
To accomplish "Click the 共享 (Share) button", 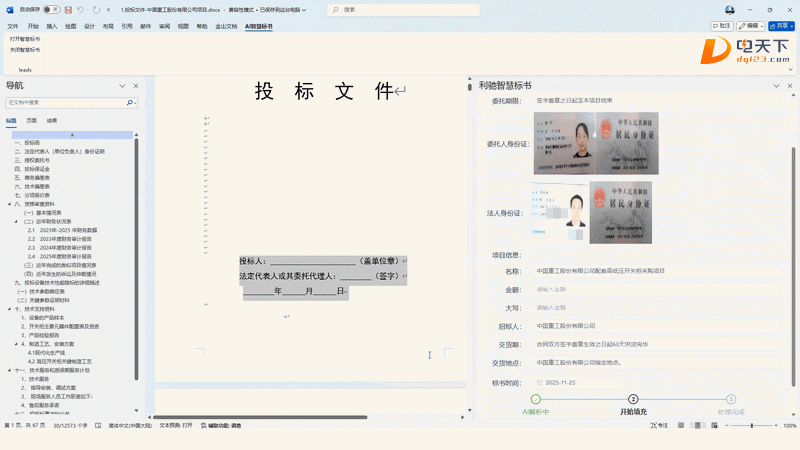I will click(x=782, y=26).
